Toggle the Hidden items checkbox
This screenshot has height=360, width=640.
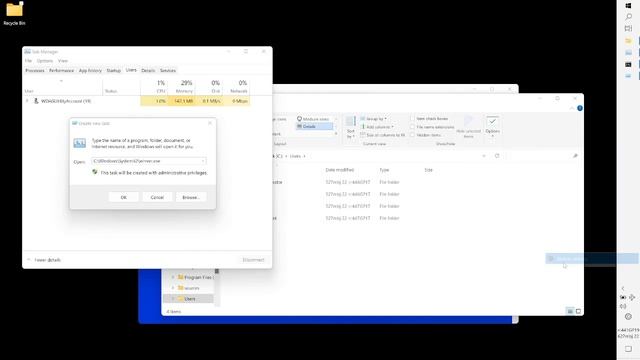point(412,135)
